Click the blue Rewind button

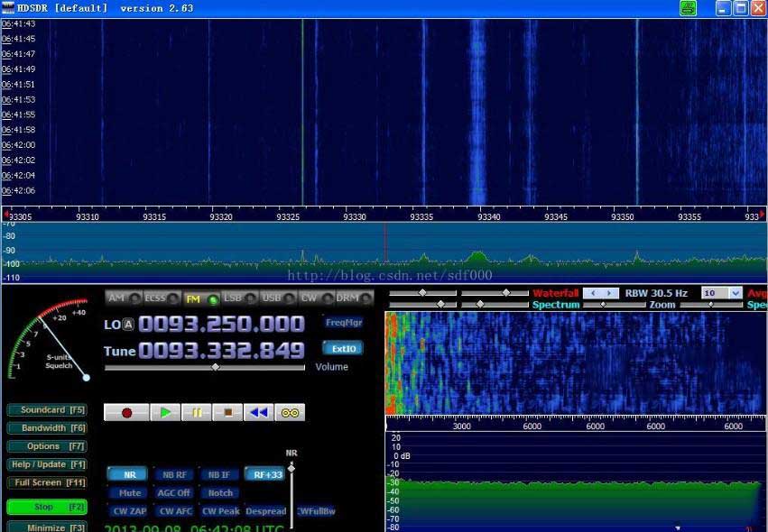coord(259,413)
